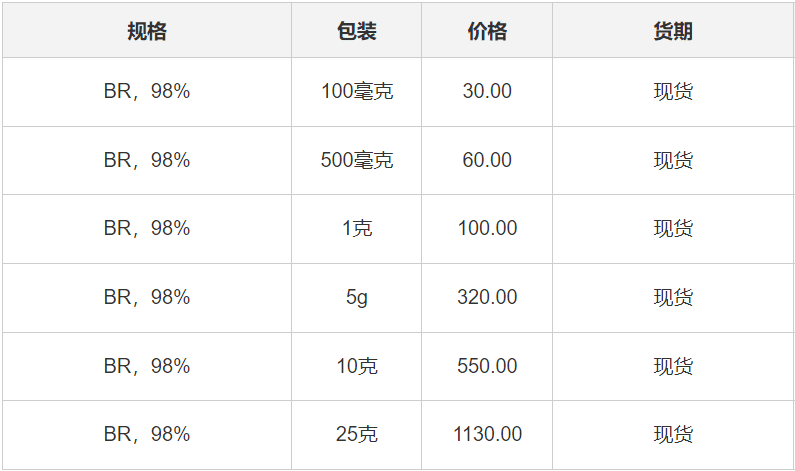Click 现货 in the 100毫克 row

click(x=673, y=91)
